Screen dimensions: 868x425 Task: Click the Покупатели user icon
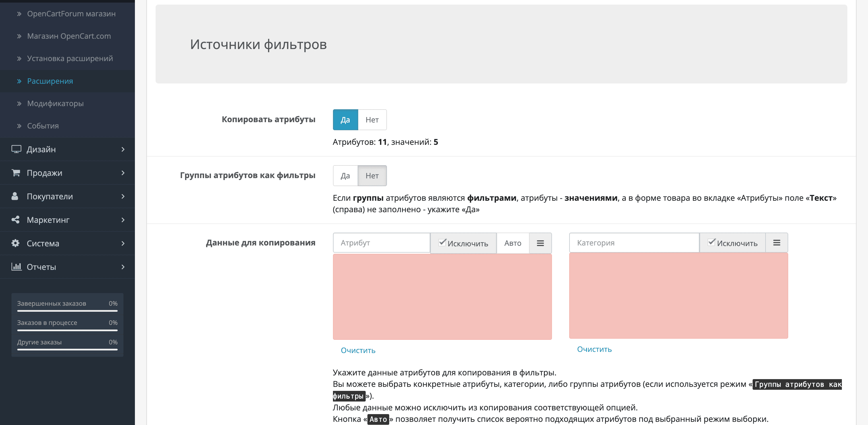tap(15, 196)
